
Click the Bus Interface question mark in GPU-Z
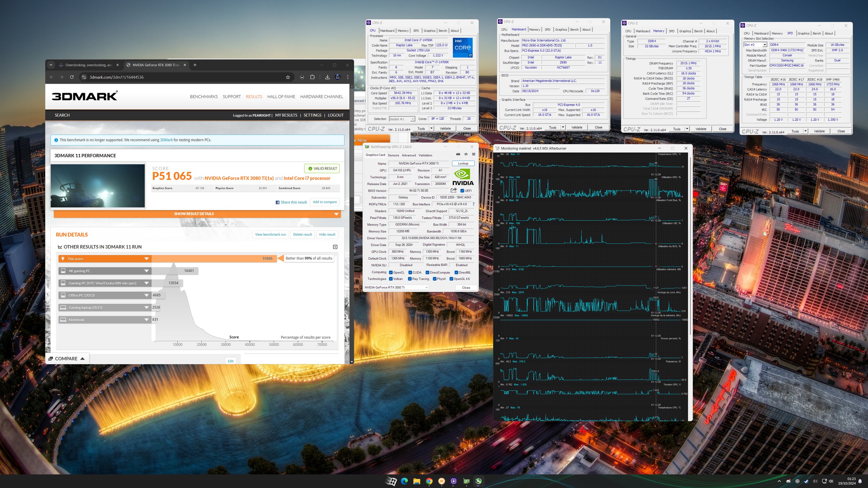click(x=473, y=204)
